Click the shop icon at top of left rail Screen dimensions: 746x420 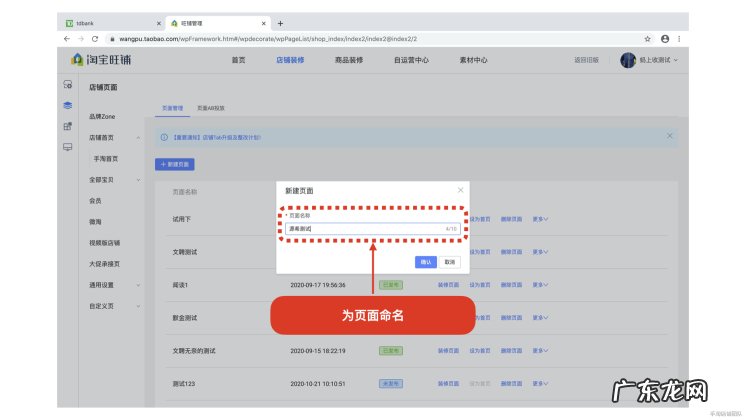68,85
